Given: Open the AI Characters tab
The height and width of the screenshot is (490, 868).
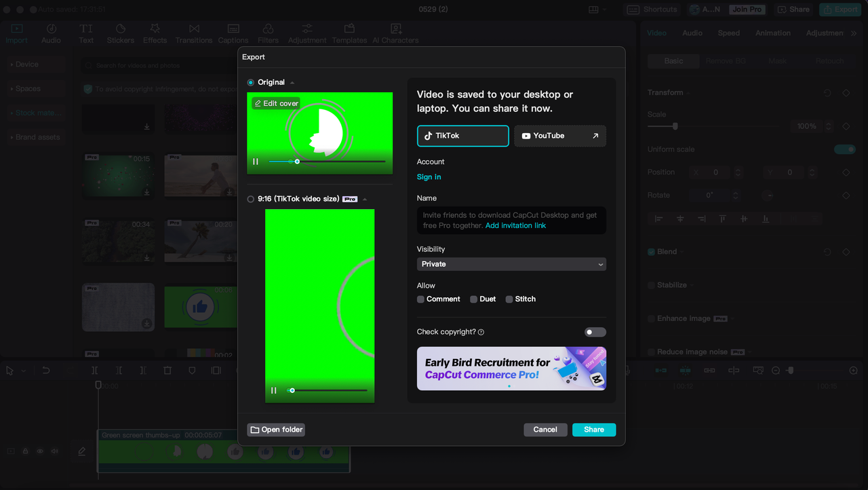Looking at the screenshot, I should click(x=396, y=33).
